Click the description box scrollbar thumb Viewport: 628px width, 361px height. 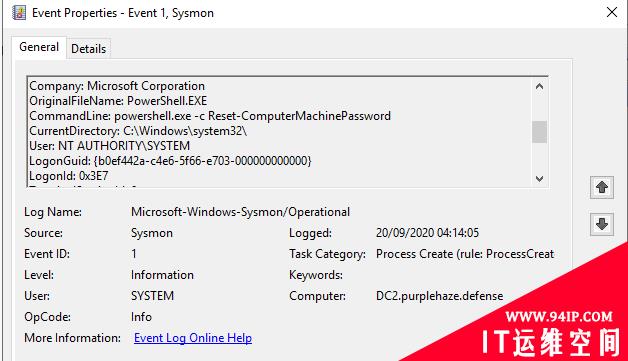pos(539,132)
